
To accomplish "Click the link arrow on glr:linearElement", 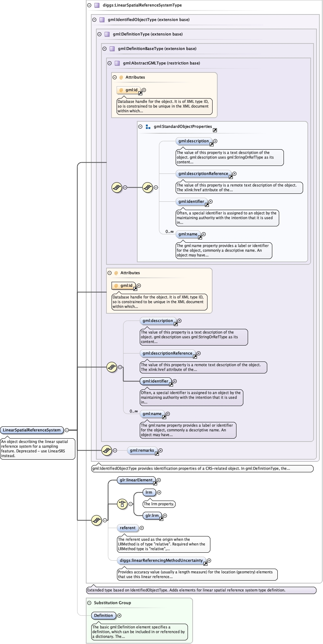I will tap(155, 483).
